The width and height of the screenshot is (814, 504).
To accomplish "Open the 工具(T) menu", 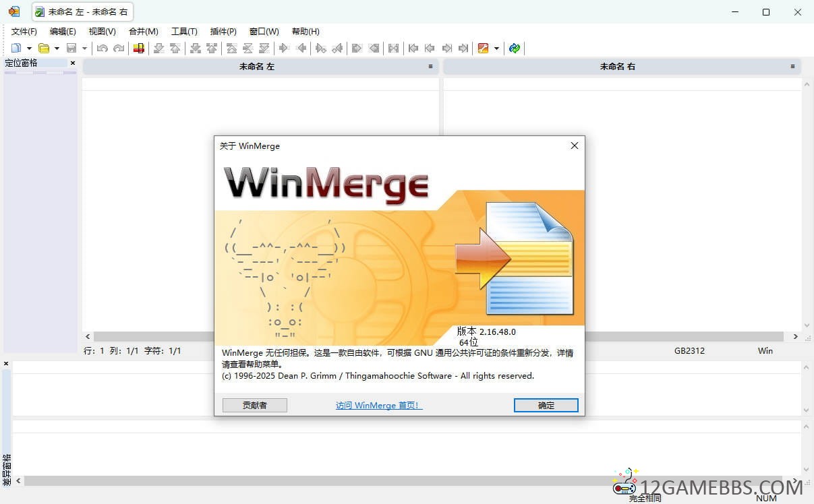I will tap(184, 32).
